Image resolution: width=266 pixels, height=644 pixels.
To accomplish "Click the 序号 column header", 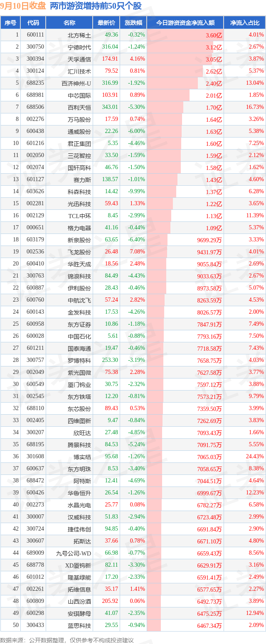I will 10,23.
